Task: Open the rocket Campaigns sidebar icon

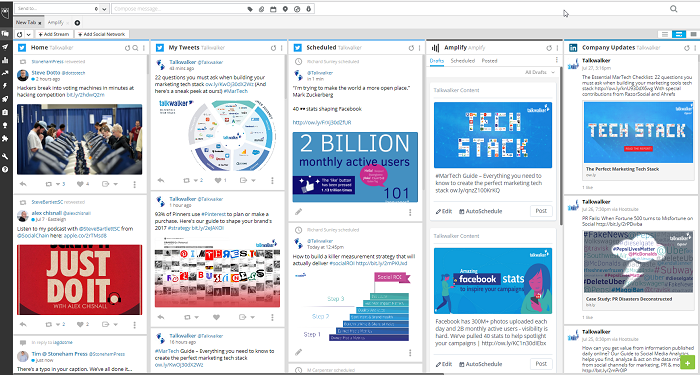Action: tap(5, 99)
